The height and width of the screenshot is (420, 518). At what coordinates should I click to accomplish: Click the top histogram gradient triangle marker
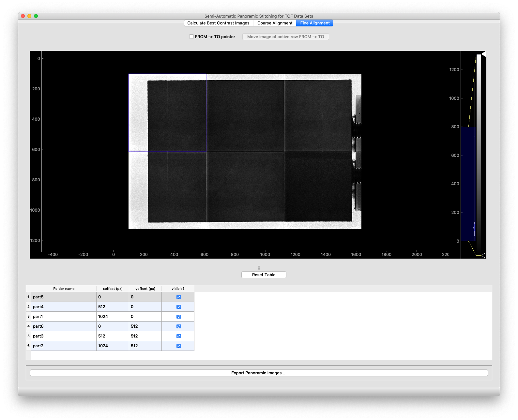[484, 54]
